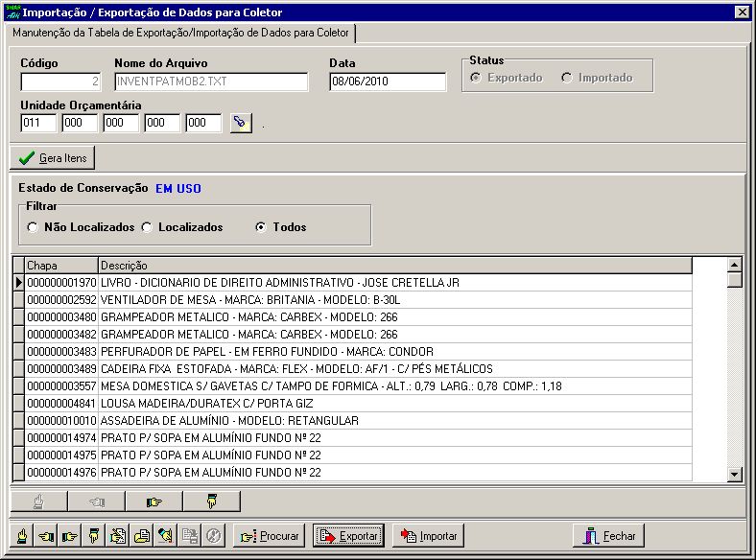Click first-item hand icon in grid navigator
756x560 pixels.
point(39,502)
